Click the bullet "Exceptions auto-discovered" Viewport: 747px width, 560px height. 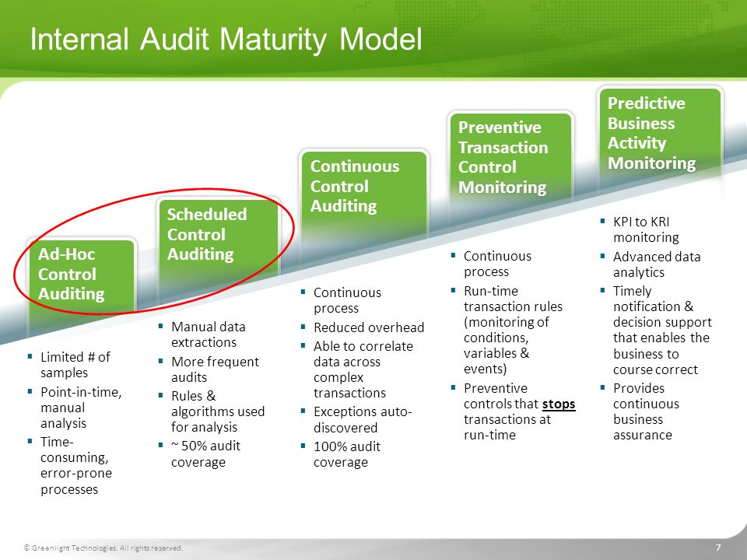click(363, 419)
